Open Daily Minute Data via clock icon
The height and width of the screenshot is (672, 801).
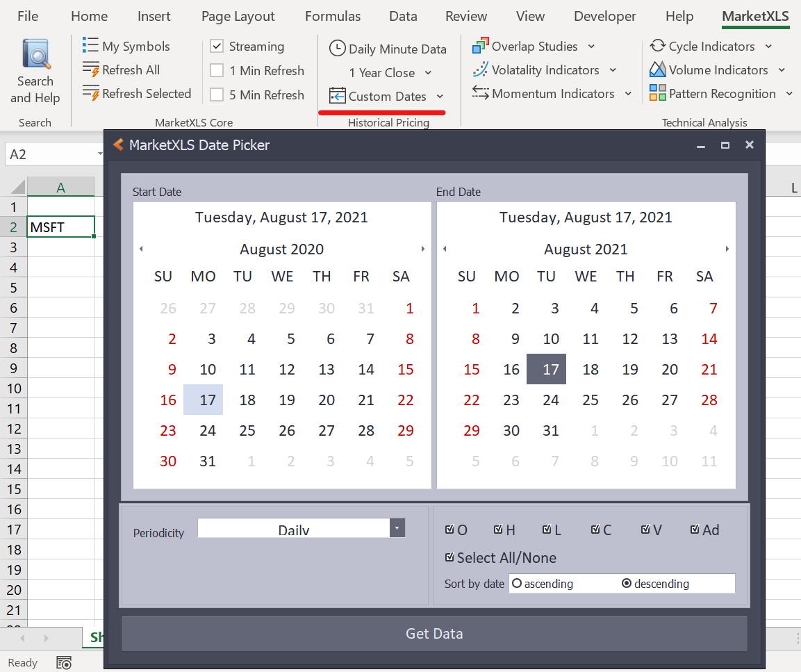point(338,49)
